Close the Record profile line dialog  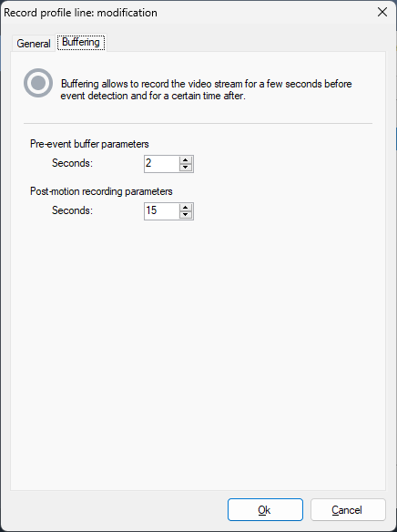[382, 12]
